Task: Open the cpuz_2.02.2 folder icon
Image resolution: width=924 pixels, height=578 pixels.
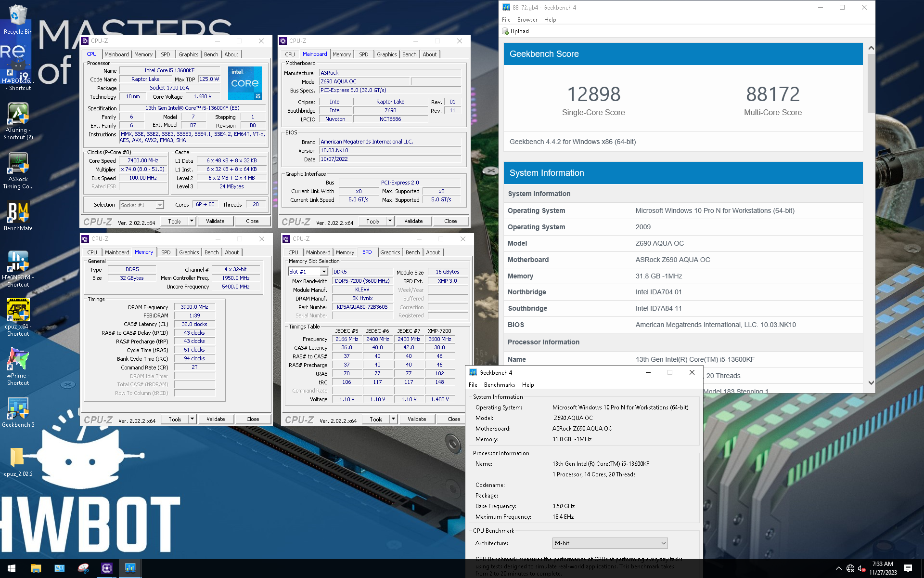Action: 18,461
